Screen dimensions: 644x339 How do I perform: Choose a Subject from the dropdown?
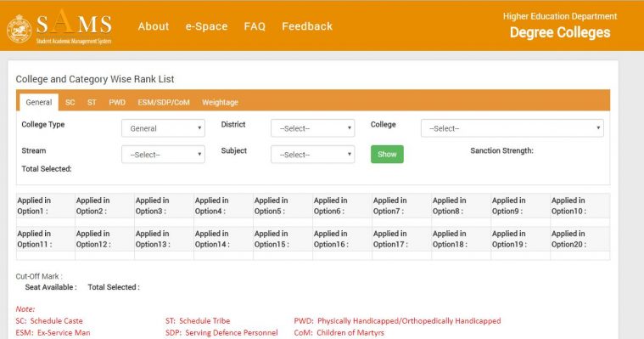312,155
